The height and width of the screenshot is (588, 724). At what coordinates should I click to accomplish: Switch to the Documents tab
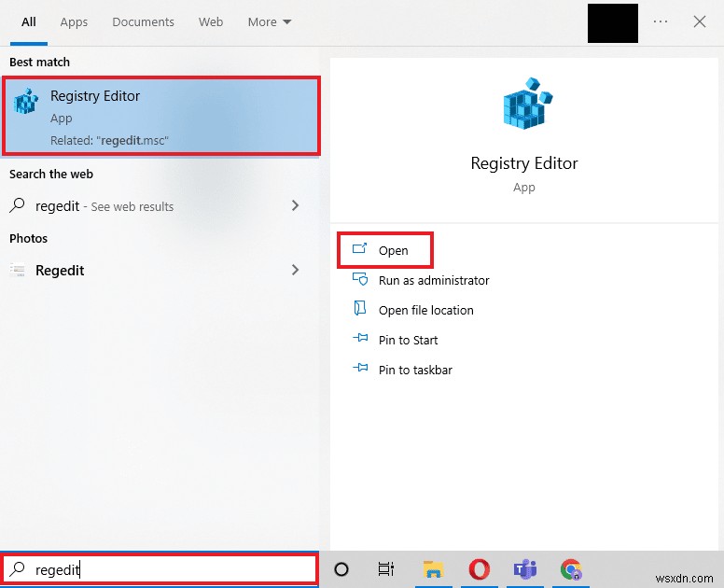[143, 22]
